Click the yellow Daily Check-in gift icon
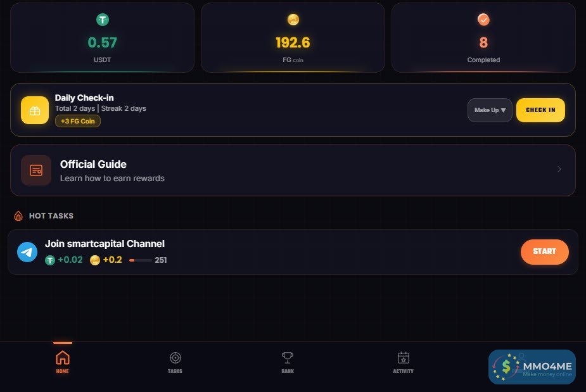Image resolution: width=586 pixels, height=392 pixels. 35,110
